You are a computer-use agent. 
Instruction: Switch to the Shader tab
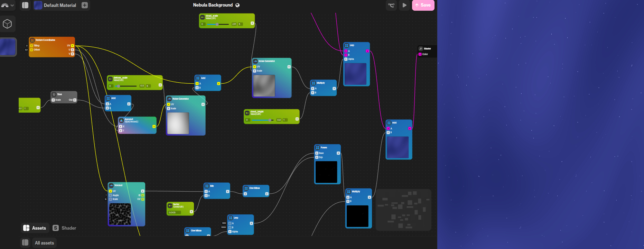pos(65,228)
